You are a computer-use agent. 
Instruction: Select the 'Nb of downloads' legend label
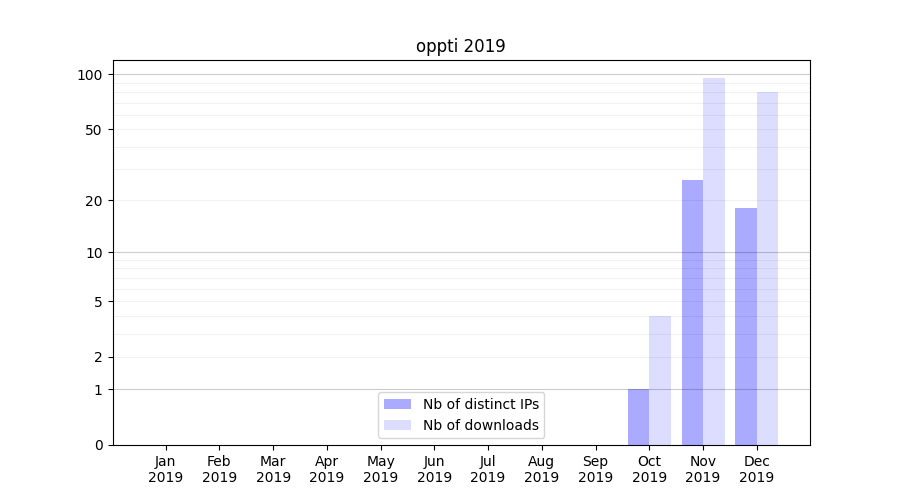pyautogui.click(x=481, y=425)
